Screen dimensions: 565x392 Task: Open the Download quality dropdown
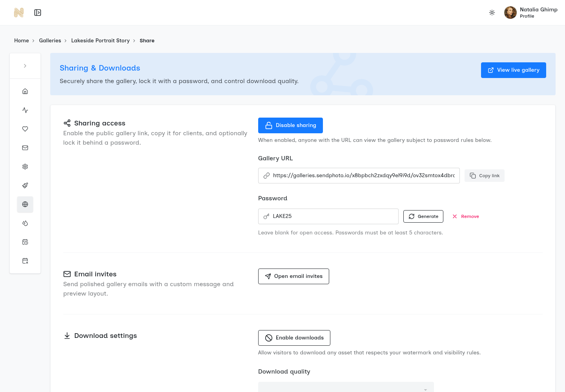point(346,387)
